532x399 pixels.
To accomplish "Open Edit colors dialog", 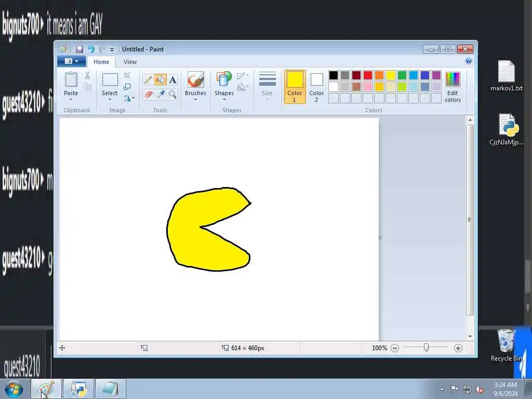I will pos(453,87).
